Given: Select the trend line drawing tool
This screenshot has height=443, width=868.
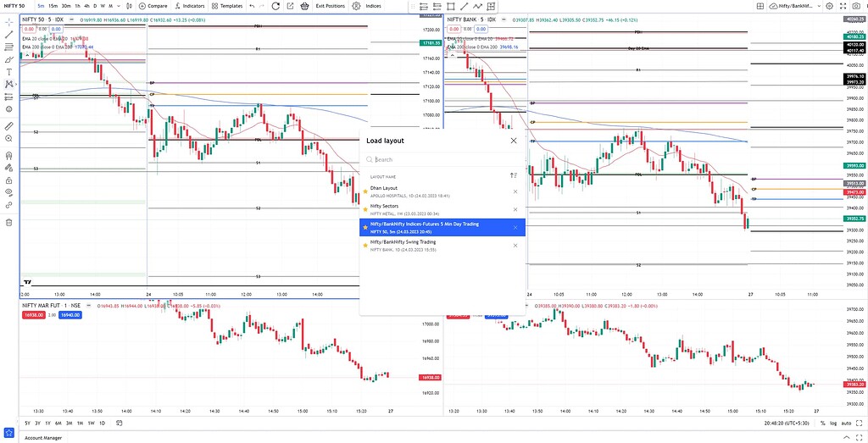Looking at the screenshot, I should pyautogui.click(x=8, y=35).
